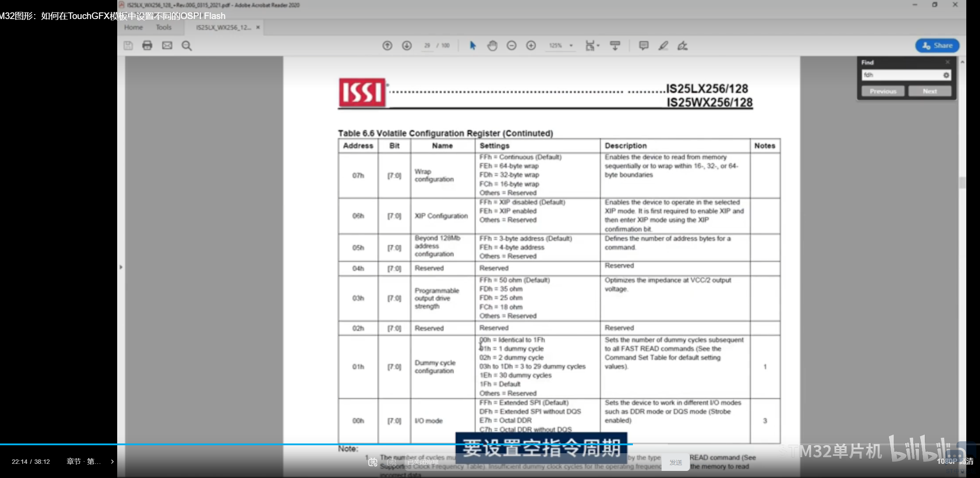Open the danmaku settings icon in player

(x=391, y=462)
